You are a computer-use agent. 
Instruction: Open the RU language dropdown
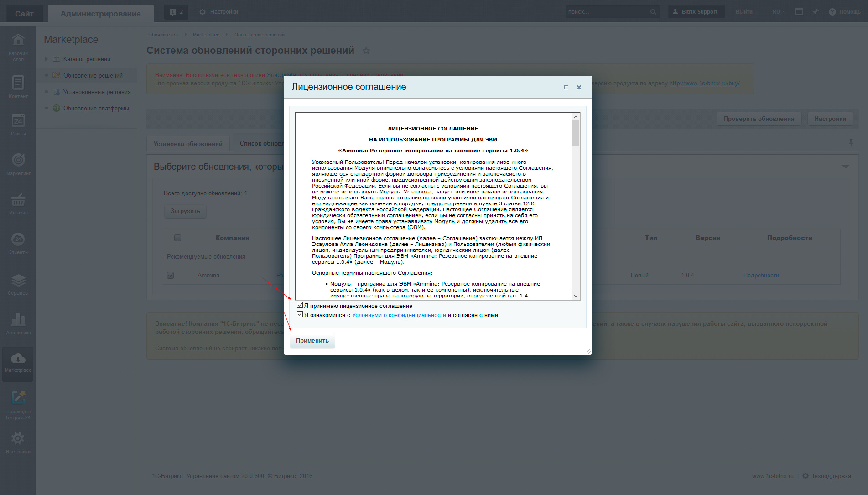[x=778, y=12]
